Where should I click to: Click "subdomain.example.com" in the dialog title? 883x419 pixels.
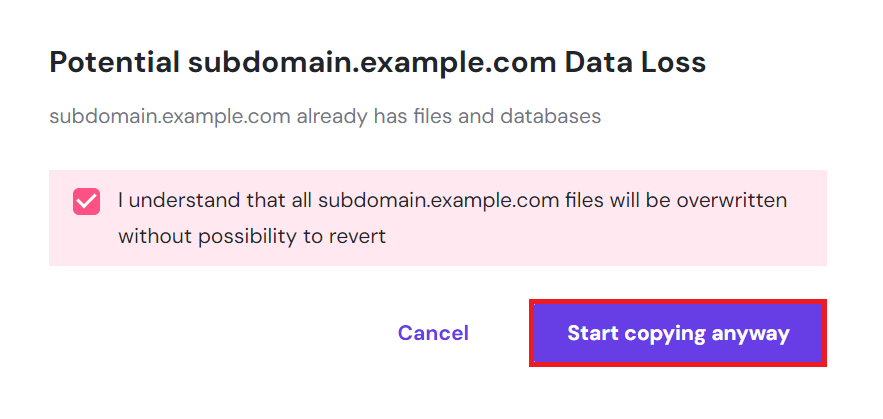[370, 63]
